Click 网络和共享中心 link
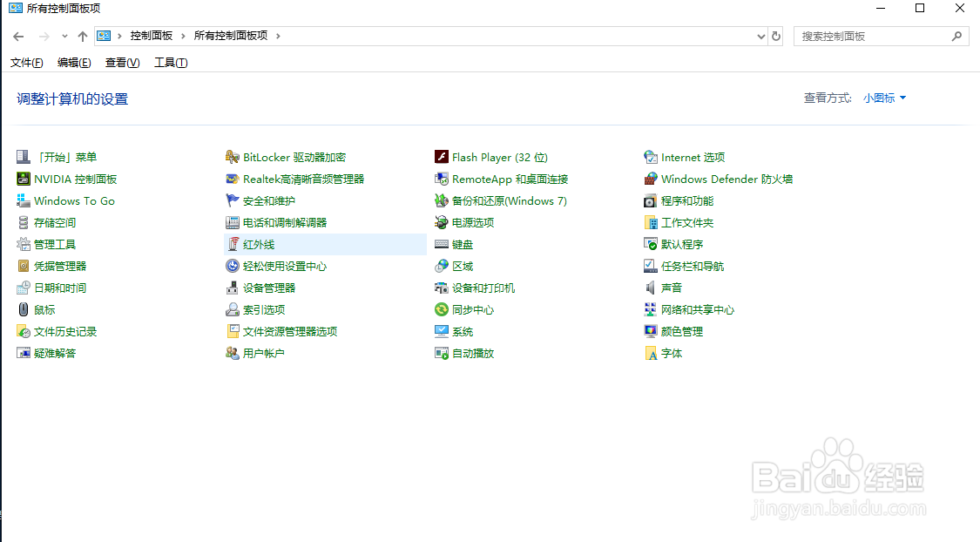The height and width of the screenshot is (542, 980). [698, 309]
